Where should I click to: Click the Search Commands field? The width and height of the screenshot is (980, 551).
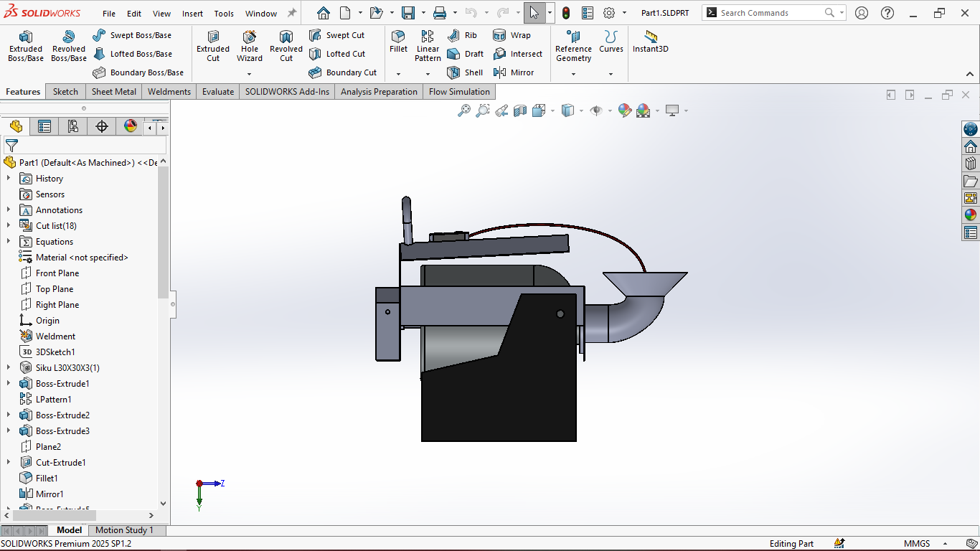coord(773,13)
